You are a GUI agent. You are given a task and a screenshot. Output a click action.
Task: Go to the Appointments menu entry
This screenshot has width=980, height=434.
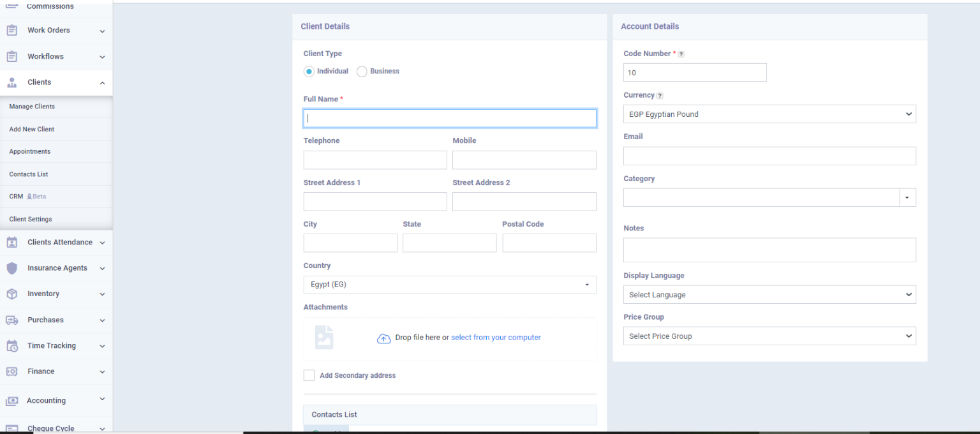point(30,151)
